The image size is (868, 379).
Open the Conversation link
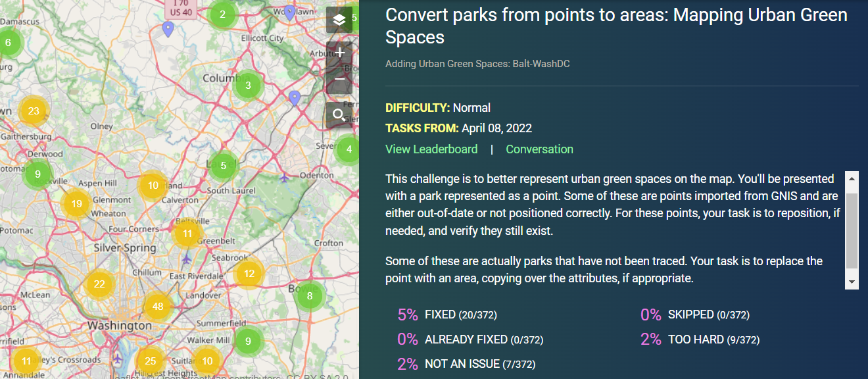pos(539,149)
